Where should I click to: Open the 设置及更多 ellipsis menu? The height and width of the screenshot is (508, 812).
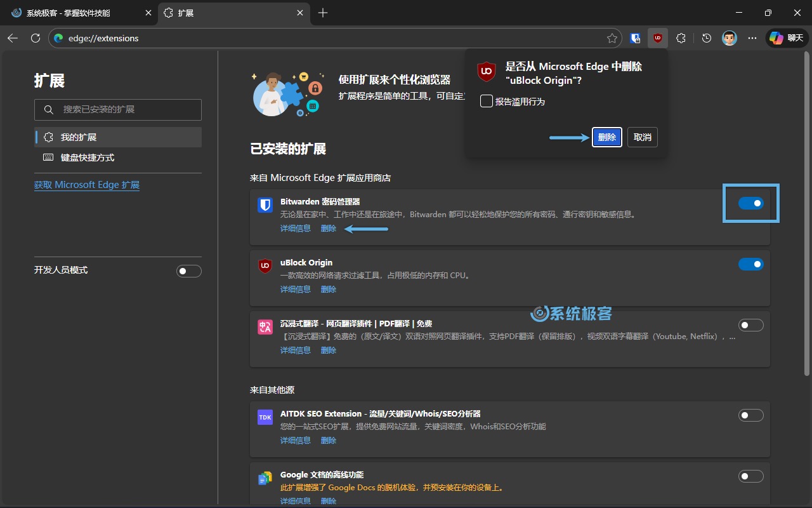752,38
